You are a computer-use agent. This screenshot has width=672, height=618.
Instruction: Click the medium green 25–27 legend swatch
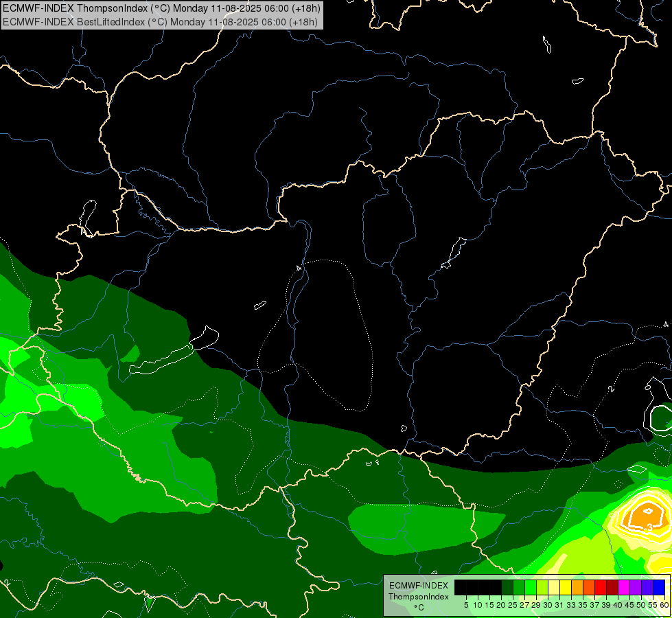coord(519,587)
